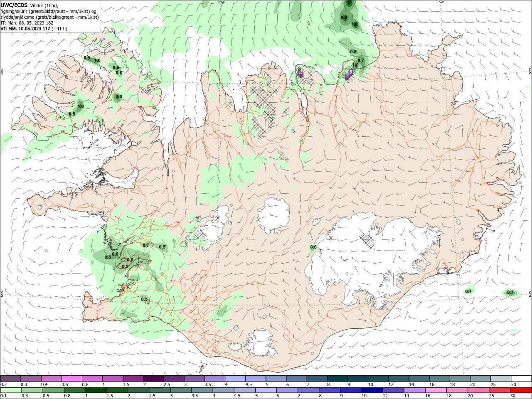
Task: Pick the deep blue 10 swatch in lower legend row
Action: [372, 390]
